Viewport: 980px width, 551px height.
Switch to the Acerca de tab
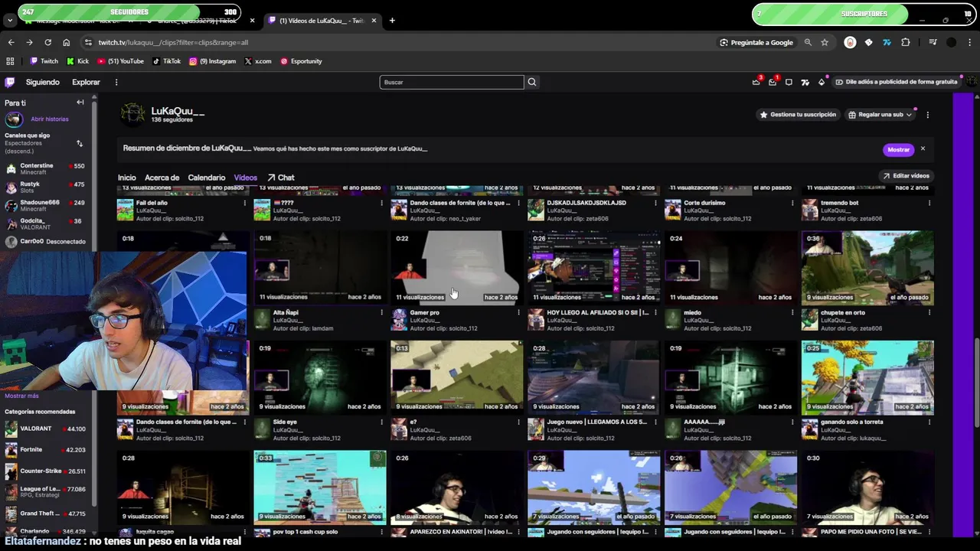162,178
